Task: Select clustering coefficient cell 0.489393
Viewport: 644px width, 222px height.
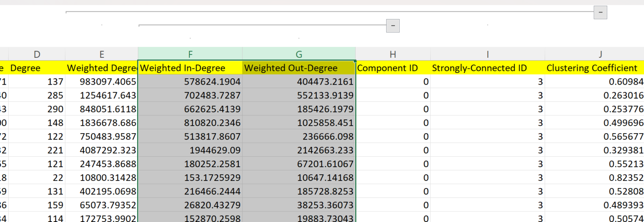Action: (x=595, y=205)
